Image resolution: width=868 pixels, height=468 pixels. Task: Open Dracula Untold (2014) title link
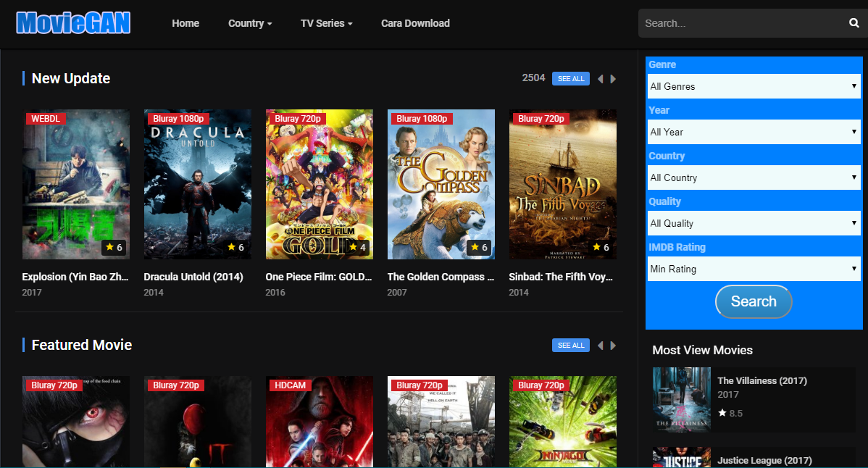click(193, 277)
